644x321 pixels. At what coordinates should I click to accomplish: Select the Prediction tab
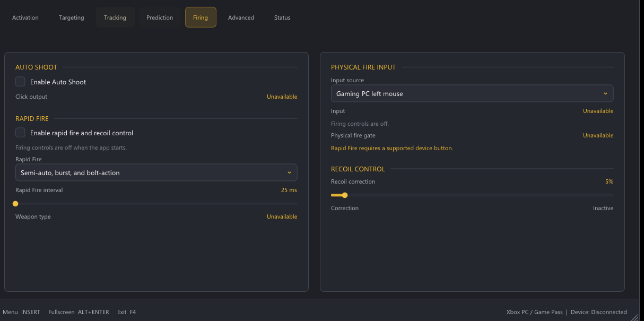[x=160, y=18]
